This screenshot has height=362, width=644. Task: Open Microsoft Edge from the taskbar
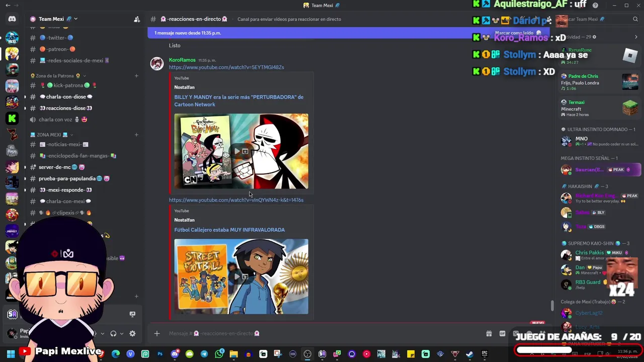click(x=116, y=354)
